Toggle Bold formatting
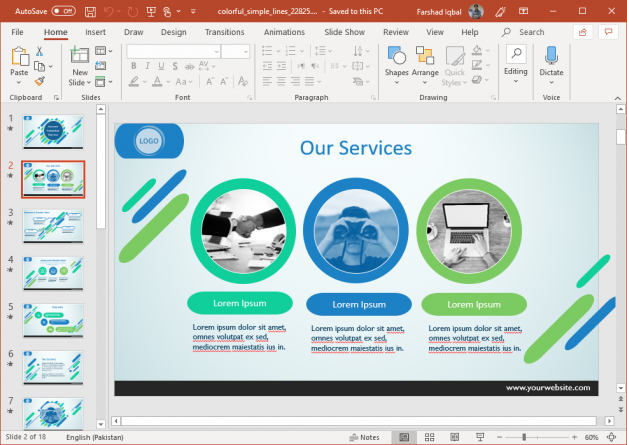 (134, 66)
